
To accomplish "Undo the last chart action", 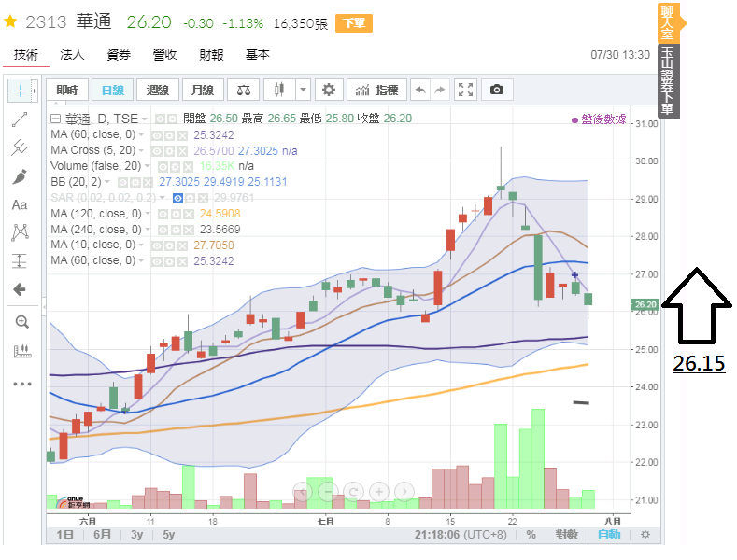I will pyautogui.click(x=419, y=91).
